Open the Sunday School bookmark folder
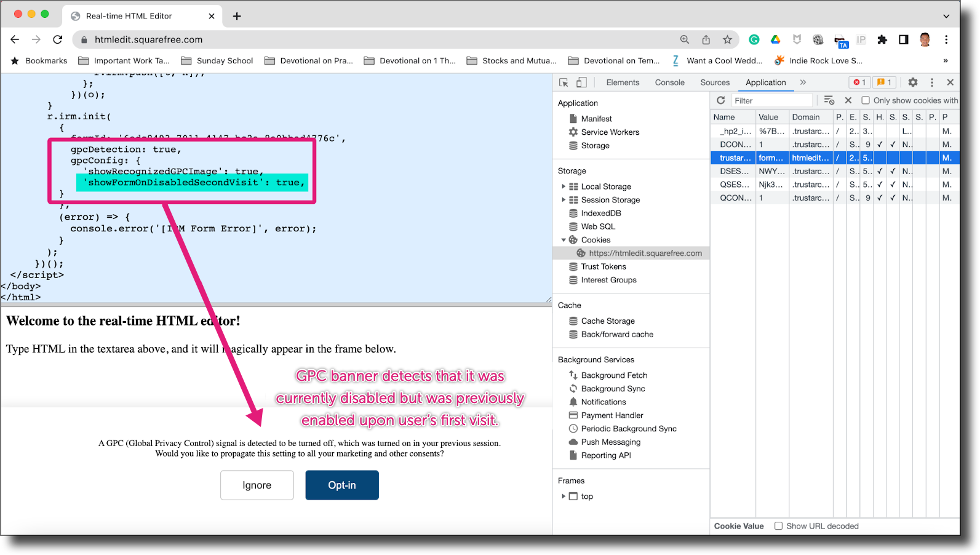 click(x=217, y=61)
